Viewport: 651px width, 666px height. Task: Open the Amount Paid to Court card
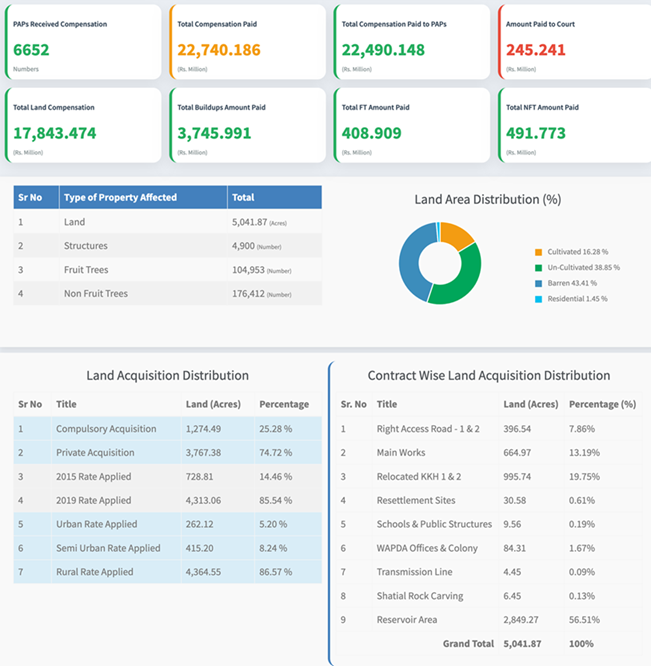[x=574, y=42]
